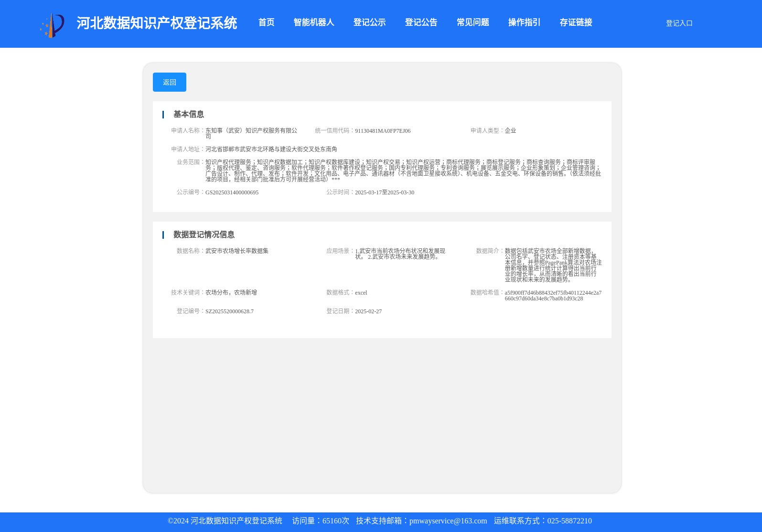
Task: Click the 返回 button
Action: [170, 82]
